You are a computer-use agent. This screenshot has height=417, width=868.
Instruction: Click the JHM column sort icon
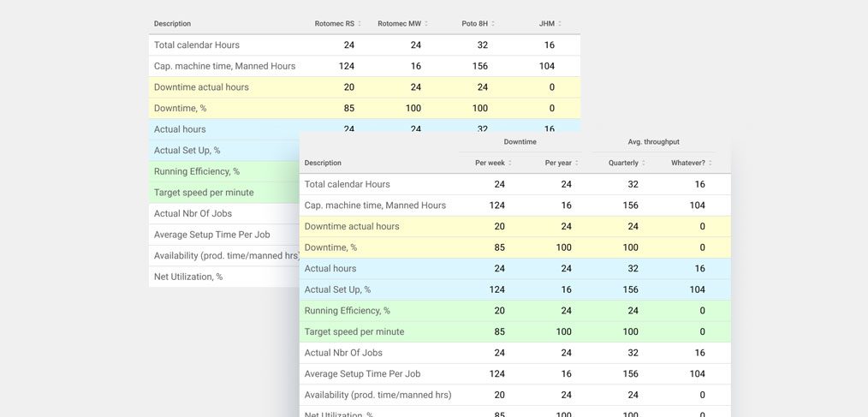[x=560, y=24]
